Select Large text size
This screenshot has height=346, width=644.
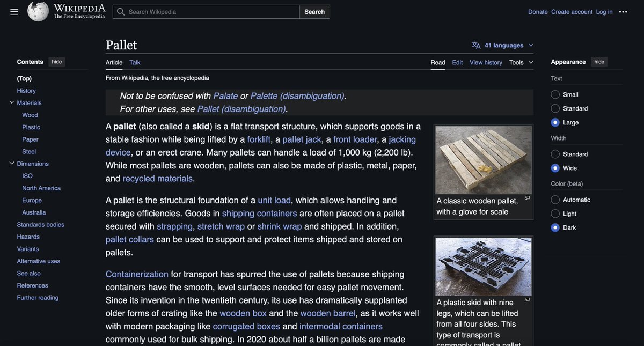[x=555, y=122]
